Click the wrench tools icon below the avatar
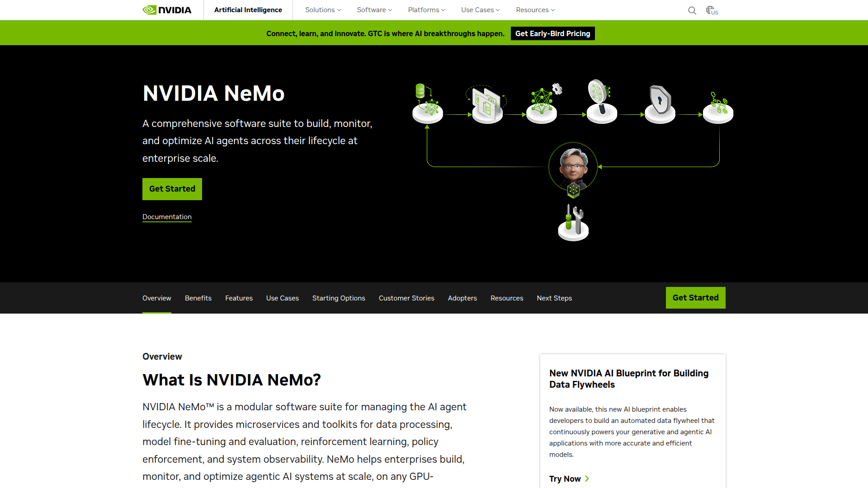The height and width of the screenshot is (488, 868). [573, 221]
